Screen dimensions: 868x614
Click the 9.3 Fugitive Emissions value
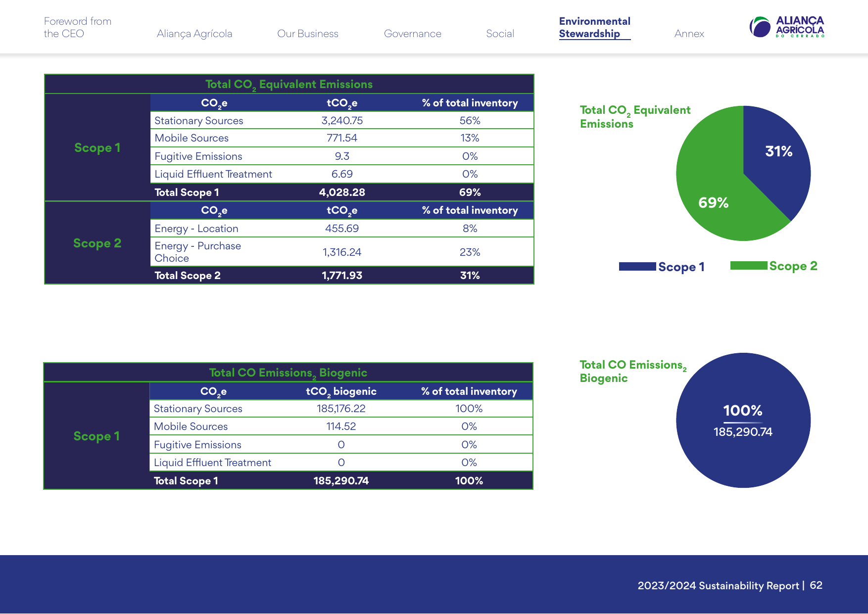click(342, 156)
